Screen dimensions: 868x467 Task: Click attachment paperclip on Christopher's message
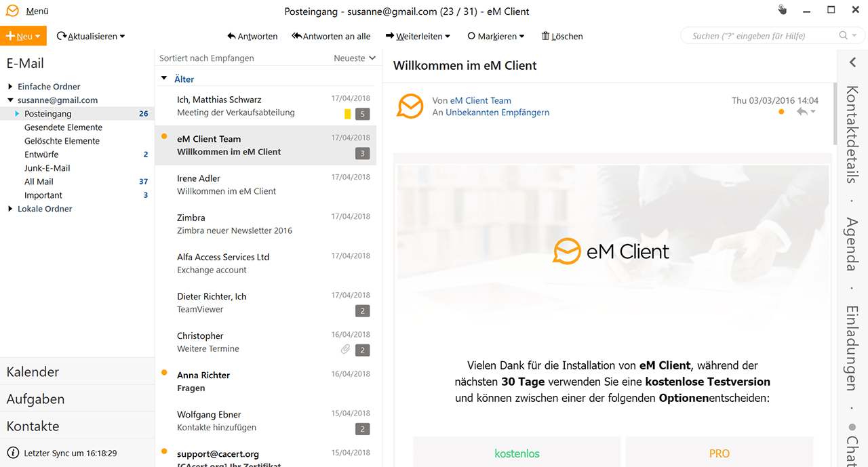click(x=345, y=350)
